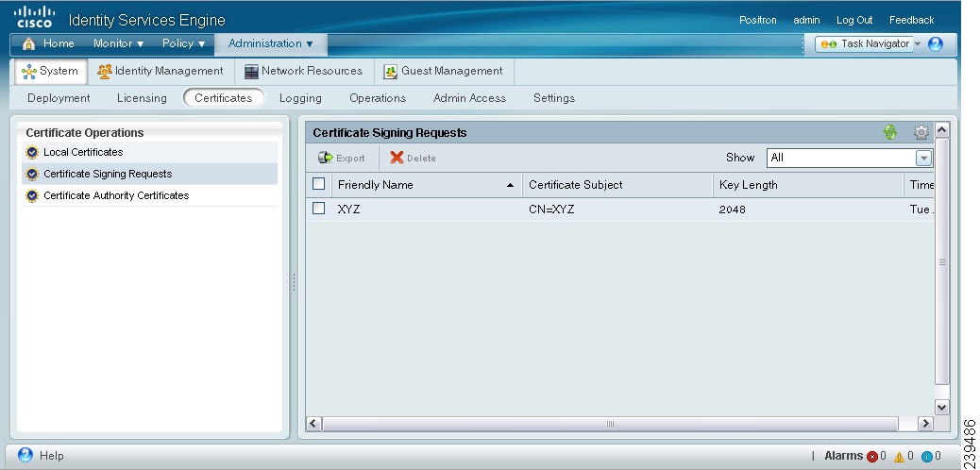Click the red critical alarms icon

(872, 457)
